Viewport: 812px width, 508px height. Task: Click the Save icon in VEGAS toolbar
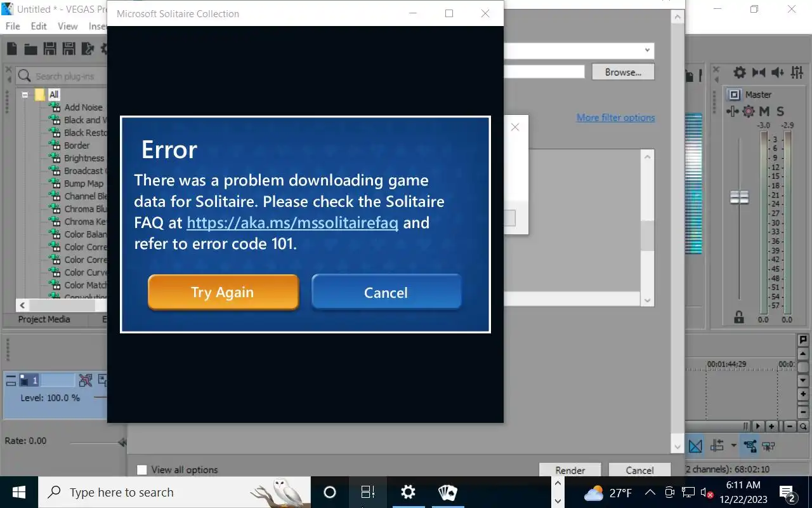click(x=49, y=49)
